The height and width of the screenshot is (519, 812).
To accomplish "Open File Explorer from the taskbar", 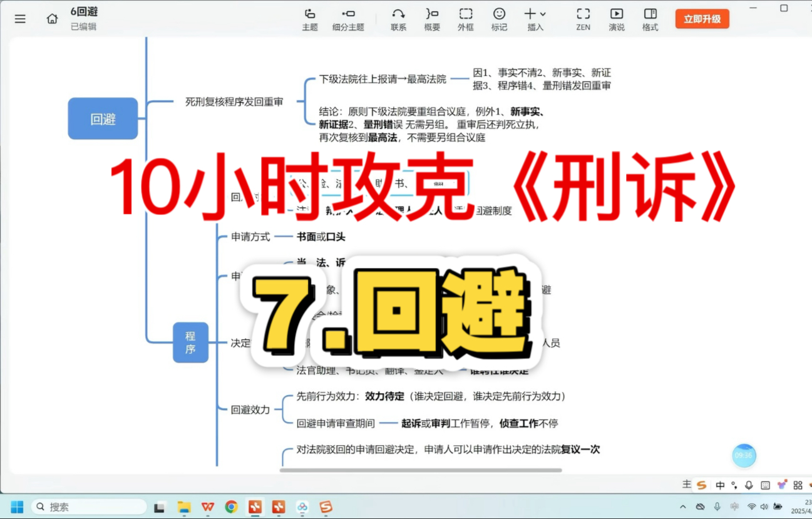I will coord(184,506).
